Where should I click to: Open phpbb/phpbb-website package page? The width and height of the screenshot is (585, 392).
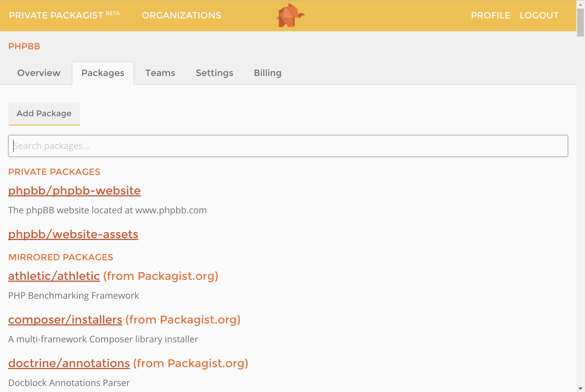pyautogui.click(x=74, y=191)
